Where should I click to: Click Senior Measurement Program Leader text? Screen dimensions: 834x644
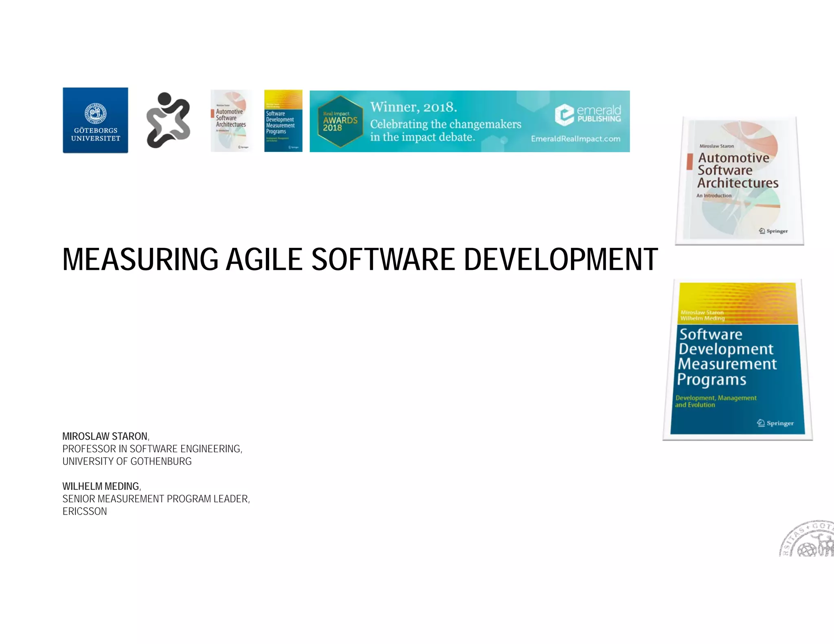pos(156,499)
